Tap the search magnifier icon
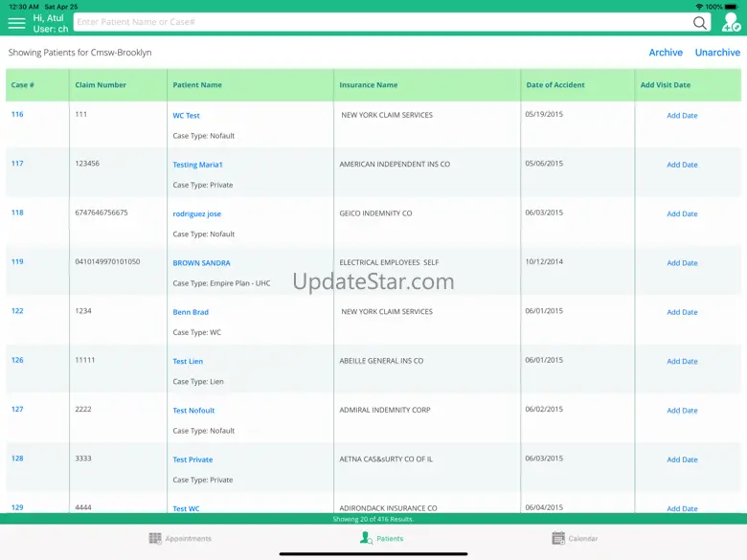This screenshot has height=560, width=747. [x=700, y=23]
